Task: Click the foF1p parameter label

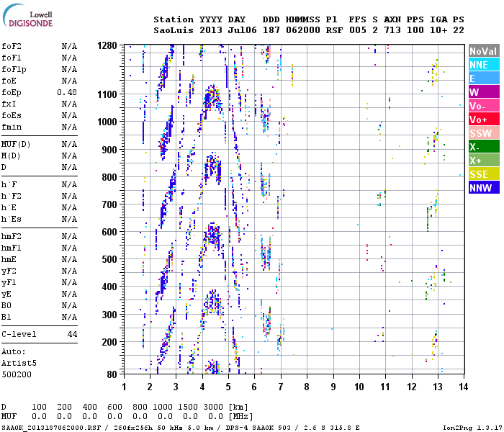Action: click(14, 69)
